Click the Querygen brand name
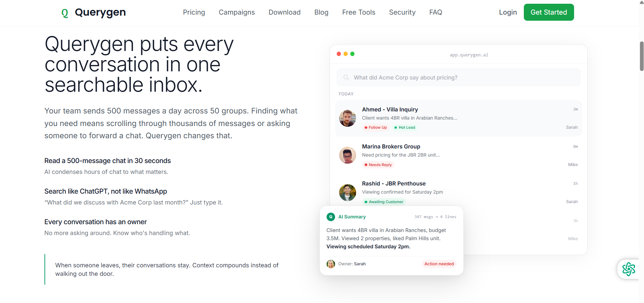The height and width of the screenshot is (303, 644). pos(100,12)
